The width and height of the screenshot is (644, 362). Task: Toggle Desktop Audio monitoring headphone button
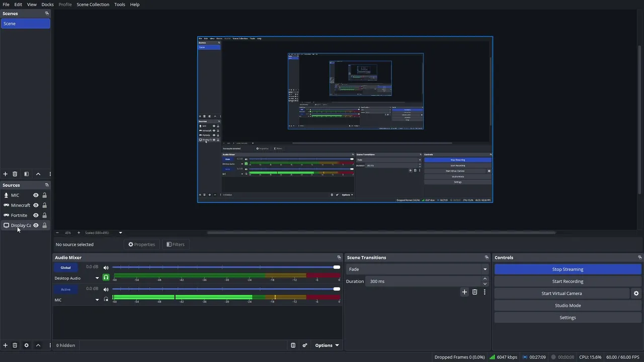pos(106,278)
